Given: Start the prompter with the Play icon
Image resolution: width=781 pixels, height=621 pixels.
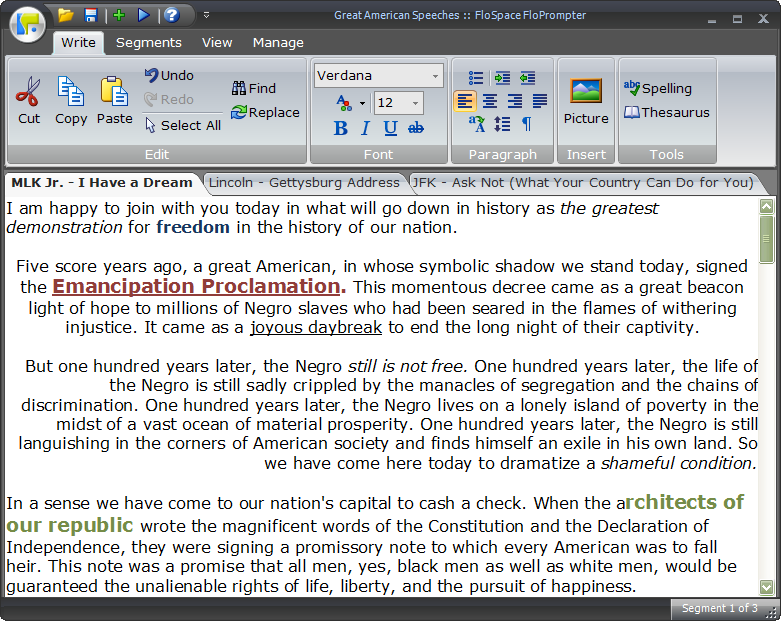Looking at the screenshot, I should [x=143, y=15].
